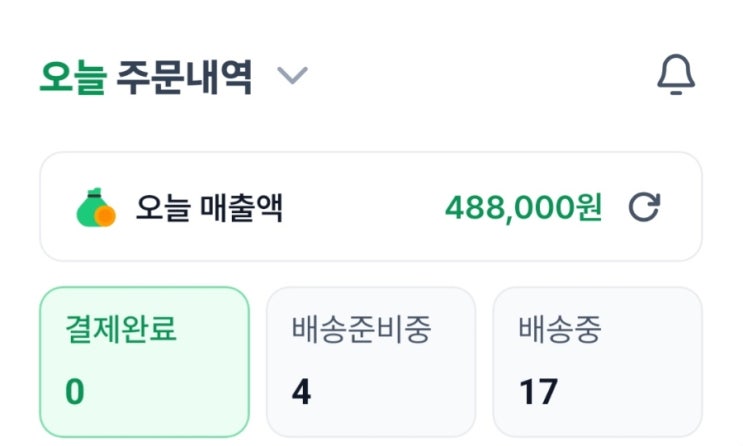Screen dimensions: 743x446
Task: Tap the 결제완료 count of 0
Action: click(75, 392)
